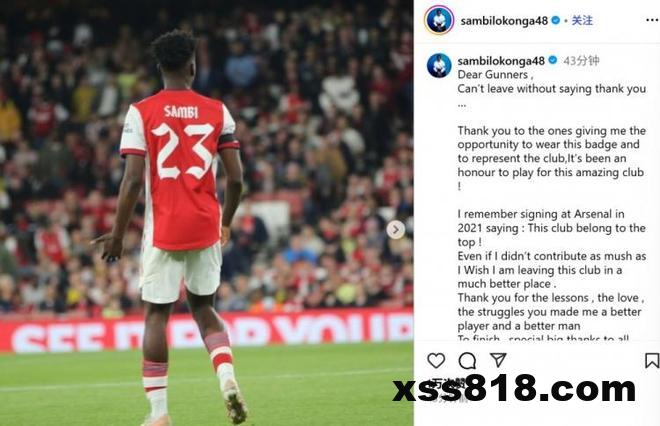Open the 43分钟 post timestamp
The image size is (660, 426).
(581, 61)
